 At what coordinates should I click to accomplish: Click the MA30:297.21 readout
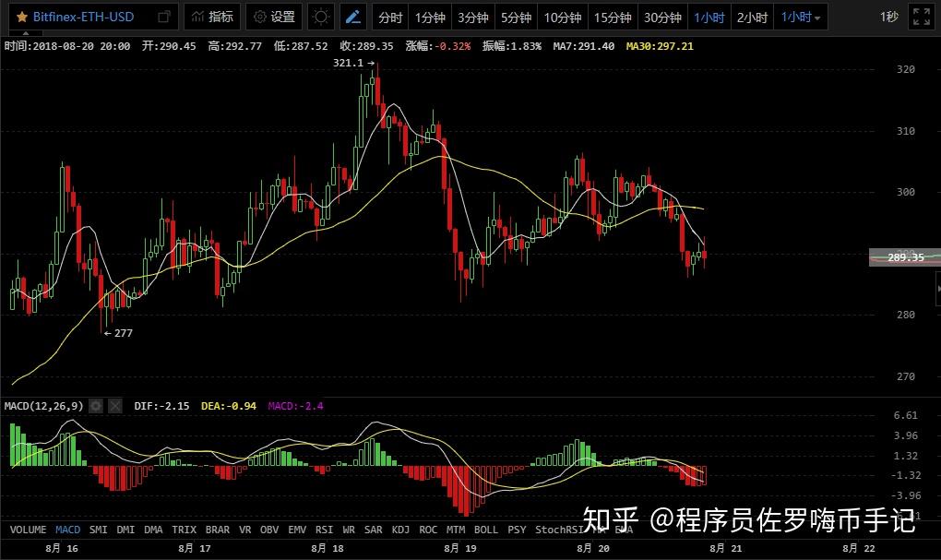660,45
